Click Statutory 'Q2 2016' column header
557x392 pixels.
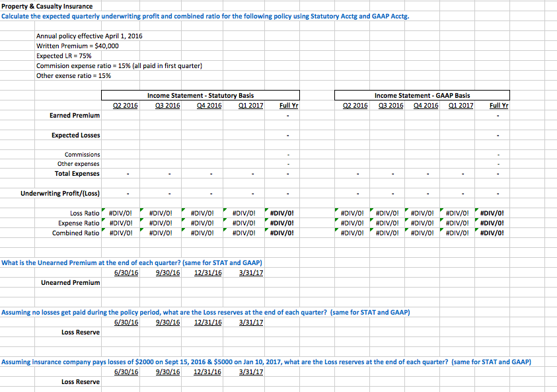click(x=125, y=106)
